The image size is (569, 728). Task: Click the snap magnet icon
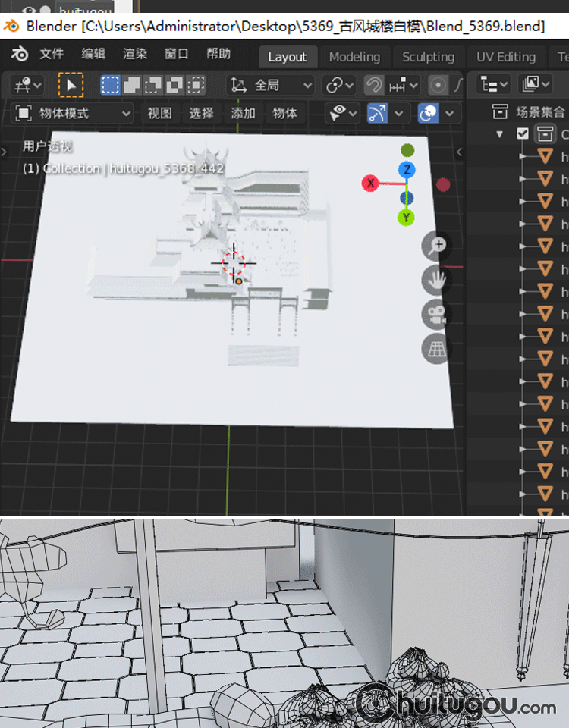373,85
